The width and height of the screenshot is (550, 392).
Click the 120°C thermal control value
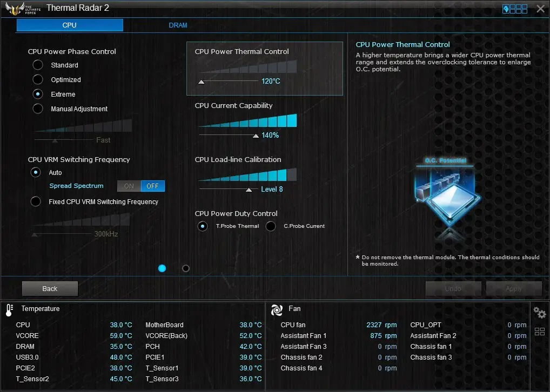(x=271, y=82)
